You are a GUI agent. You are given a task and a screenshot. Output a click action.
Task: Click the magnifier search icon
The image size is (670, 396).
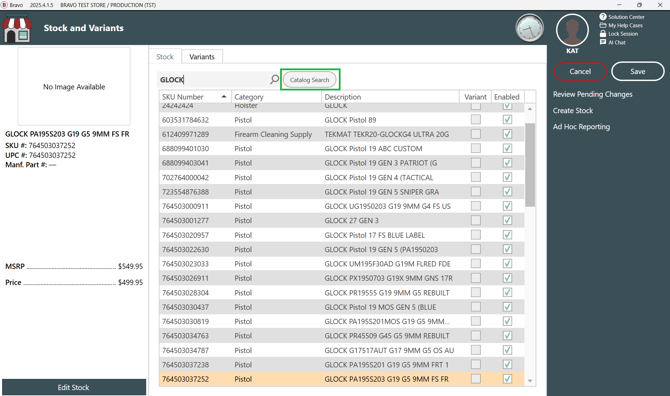(274, 79)
